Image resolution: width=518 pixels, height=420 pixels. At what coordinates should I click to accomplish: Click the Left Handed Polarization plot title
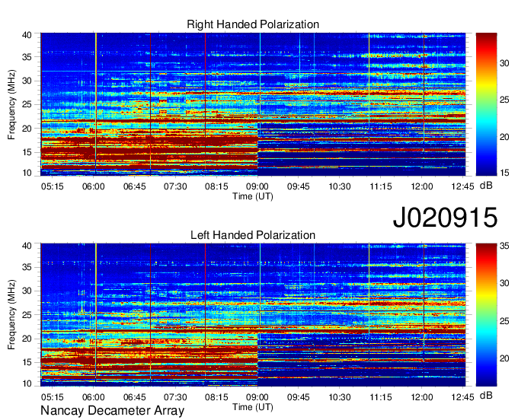(x=253, y=235)
